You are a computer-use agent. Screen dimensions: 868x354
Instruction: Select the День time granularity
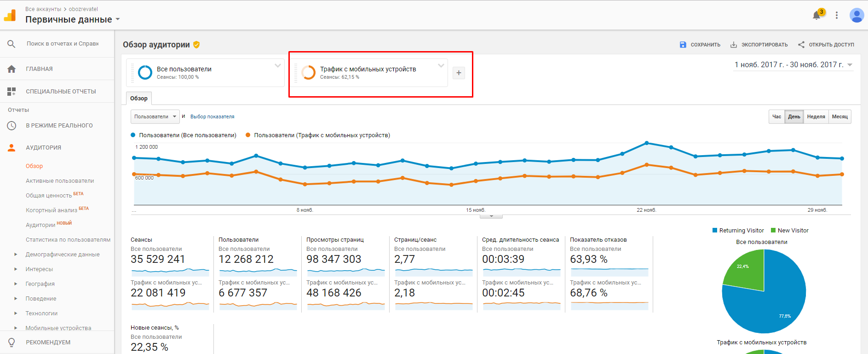pos(794,116)
